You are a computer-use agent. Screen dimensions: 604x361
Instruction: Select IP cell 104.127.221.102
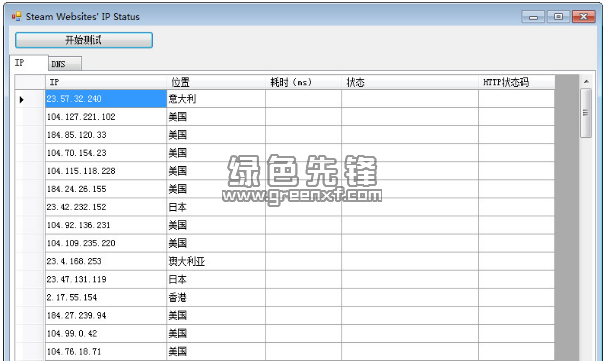coord(106,117)
